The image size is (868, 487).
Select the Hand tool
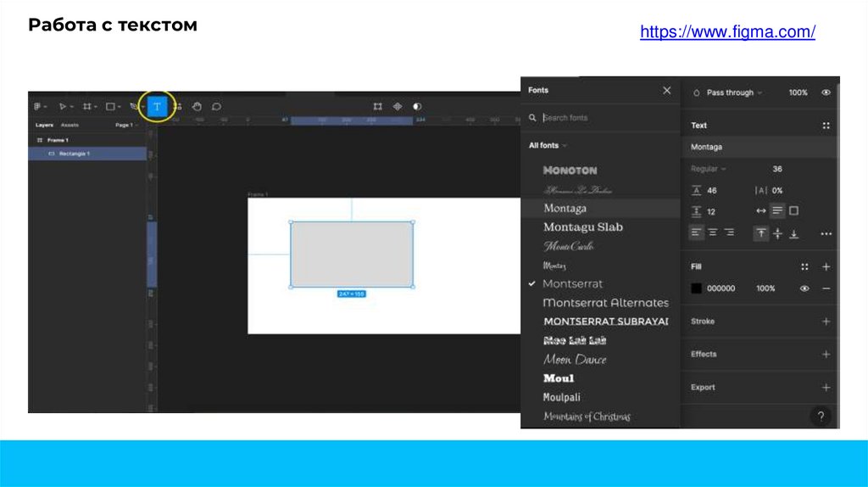(197, 106)
